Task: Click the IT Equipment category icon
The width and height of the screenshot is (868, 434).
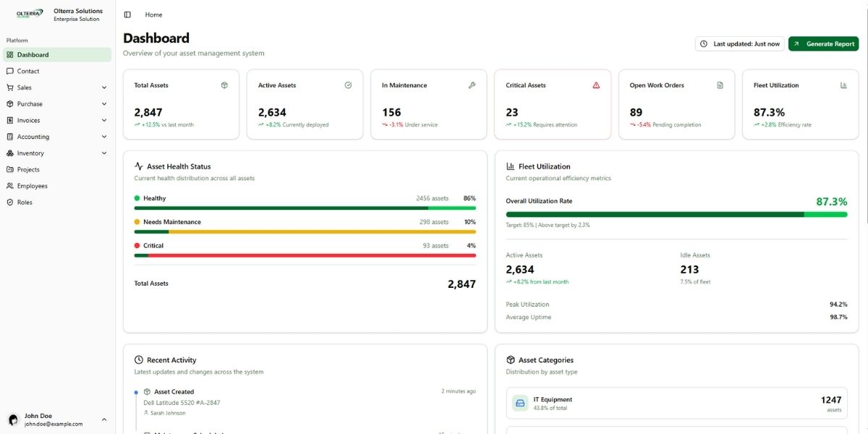Action: (x=520, y=404)
